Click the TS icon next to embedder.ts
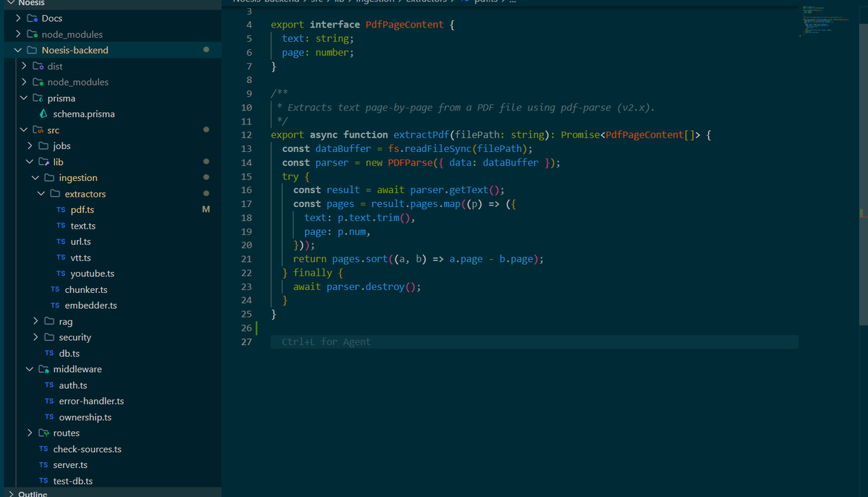The image size is (868, 497). coord(55,305)
